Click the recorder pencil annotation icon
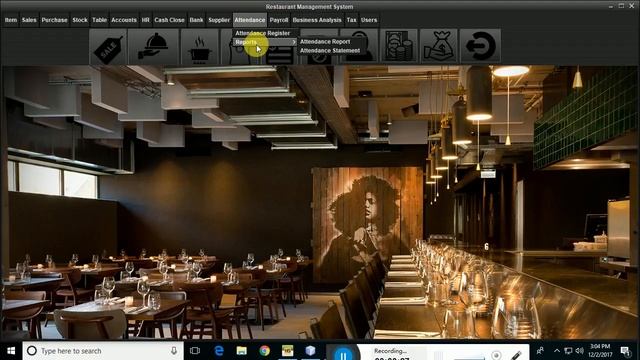This screenshot has width=640, height=360. point(517,355)
